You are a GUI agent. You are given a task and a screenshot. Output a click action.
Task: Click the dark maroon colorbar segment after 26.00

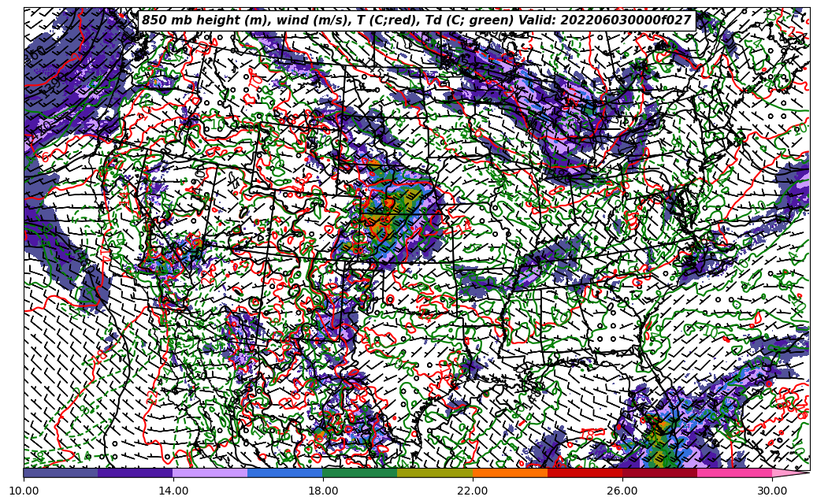[659, 472]
